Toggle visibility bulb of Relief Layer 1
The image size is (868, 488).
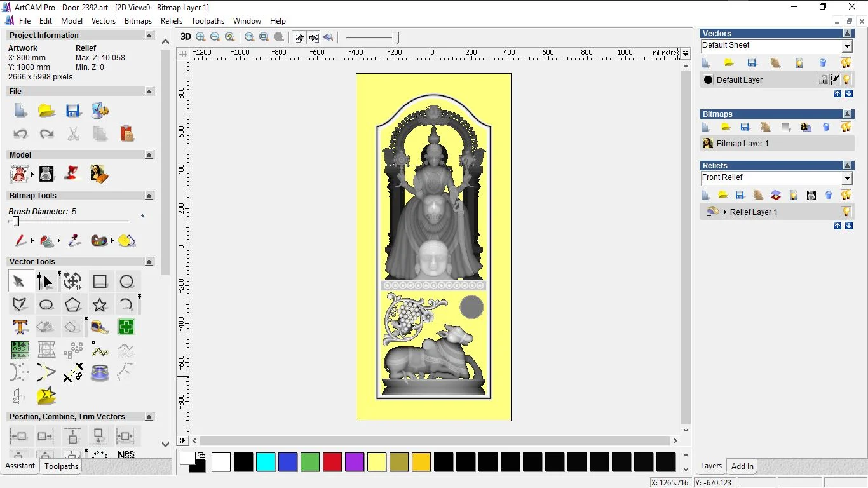[846, 212]
